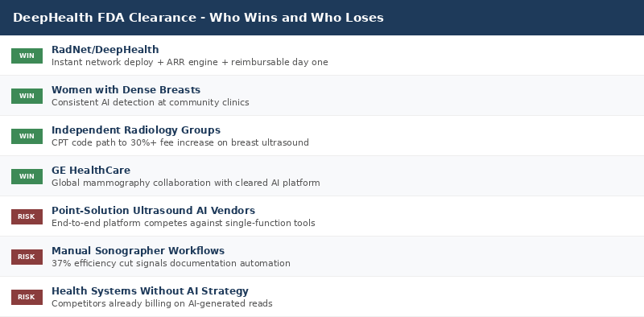
Task: Click the DeepHealth FDA Clearance header title
Action: coord(198,18)
